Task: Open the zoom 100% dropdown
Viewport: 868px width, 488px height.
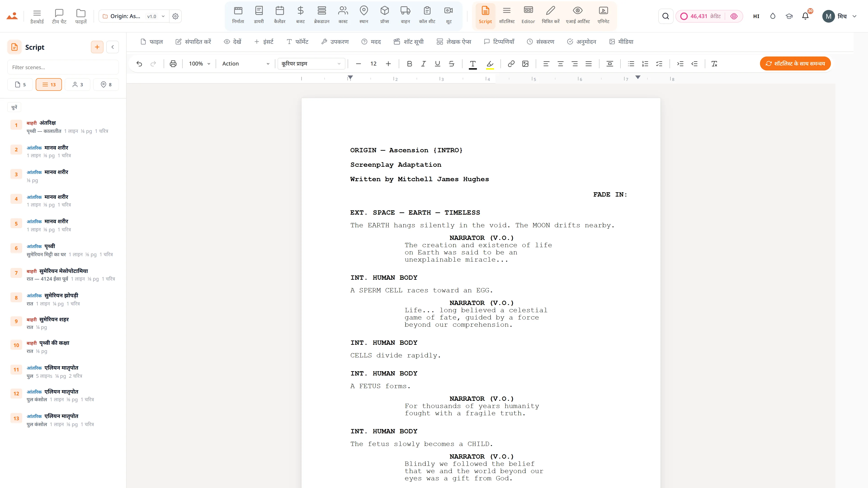Action: tap(199, 64)
